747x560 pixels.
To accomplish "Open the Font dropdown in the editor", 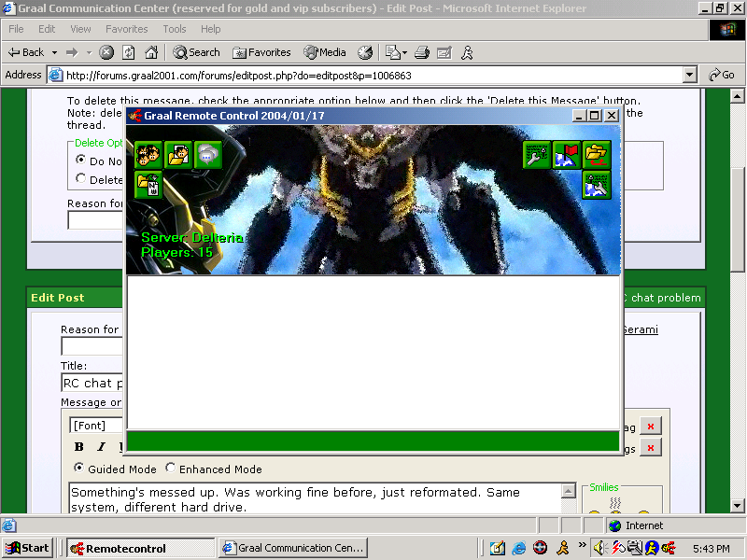I will pos(96,426).
